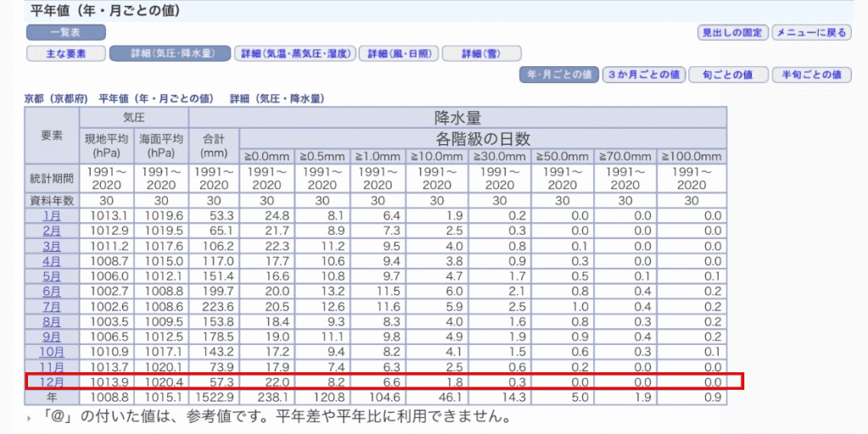Click the page title 平年値(年・月ごとの値)
868x434 pixels.
[104, 10]
